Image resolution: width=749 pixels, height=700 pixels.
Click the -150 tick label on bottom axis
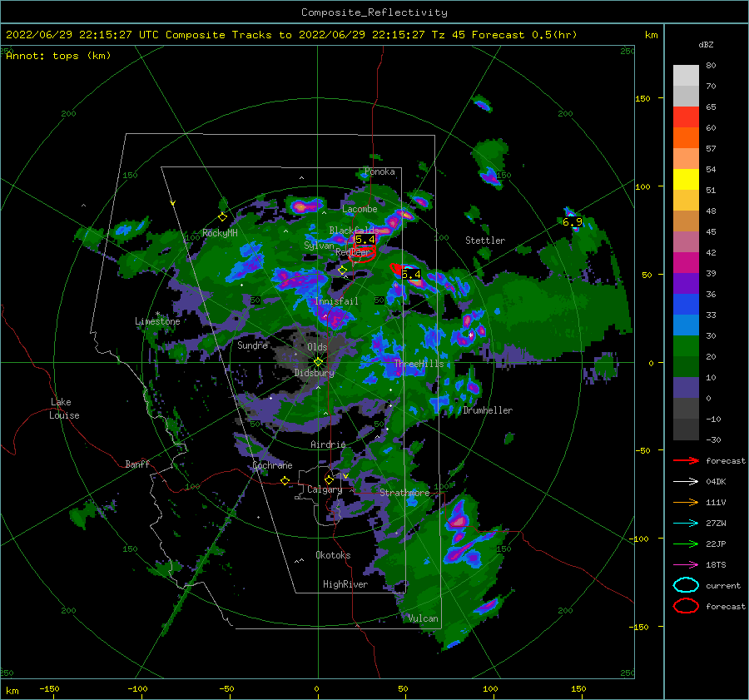tap(49, 688)
